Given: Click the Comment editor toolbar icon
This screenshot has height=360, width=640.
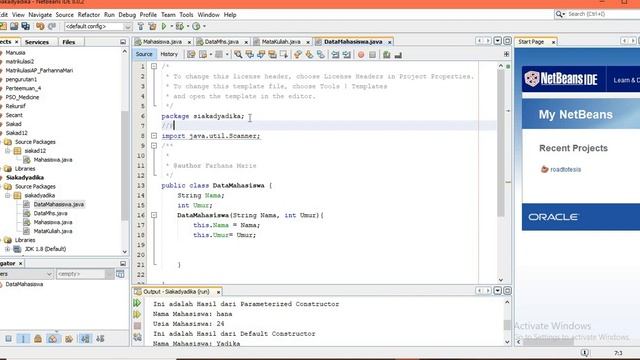Looking at the screenshot, I should [387, 54].
